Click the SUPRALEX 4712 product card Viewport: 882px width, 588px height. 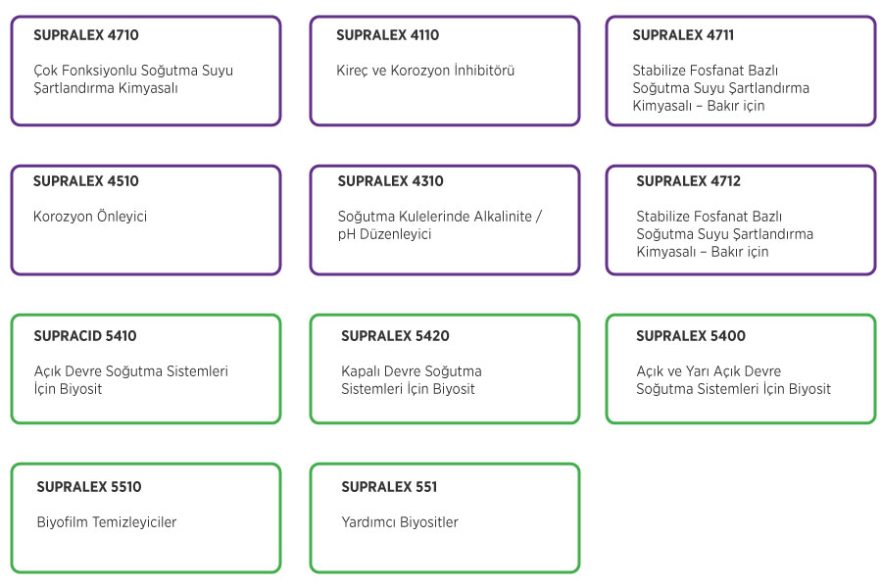click(x=740, y=220)
